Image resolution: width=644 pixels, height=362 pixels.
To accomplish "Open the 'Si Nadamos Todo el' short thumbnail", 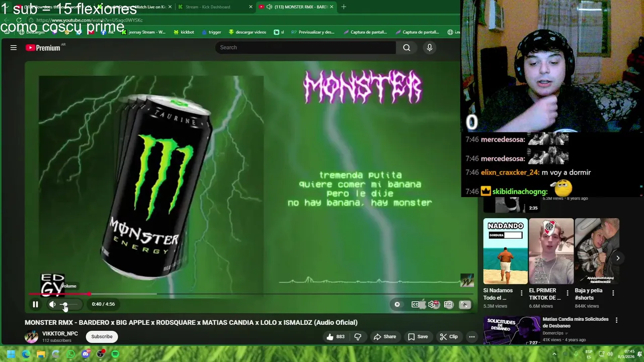I will pos(505,251).
